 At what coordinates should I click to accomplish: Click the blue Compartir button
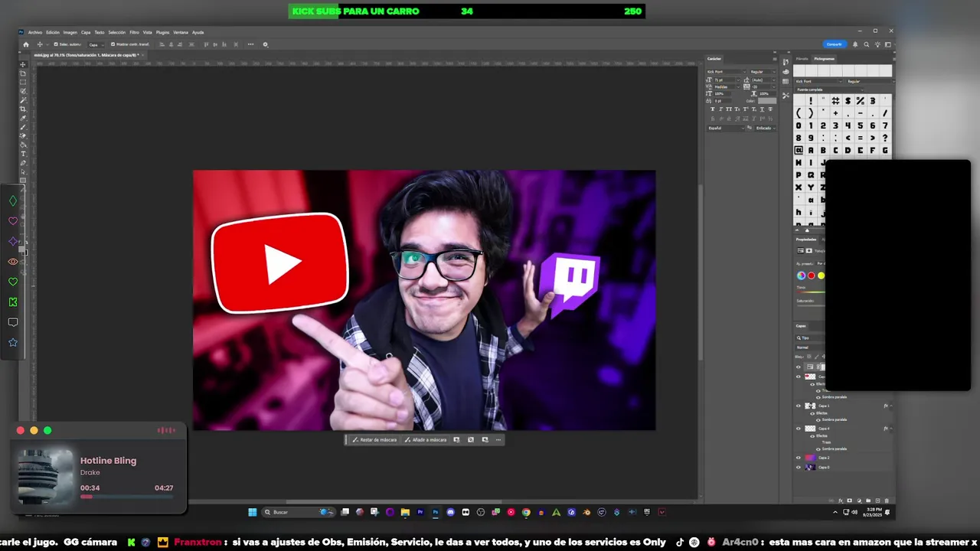(835, 44)
